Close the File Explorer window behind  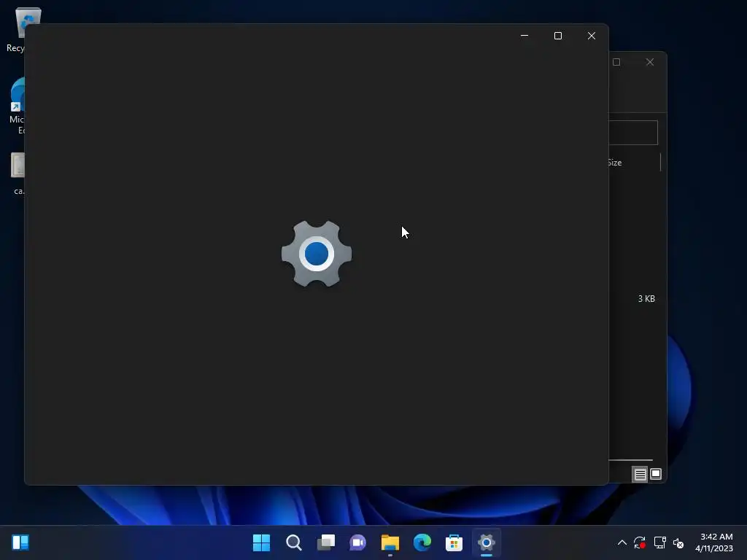tap(650, 62)
